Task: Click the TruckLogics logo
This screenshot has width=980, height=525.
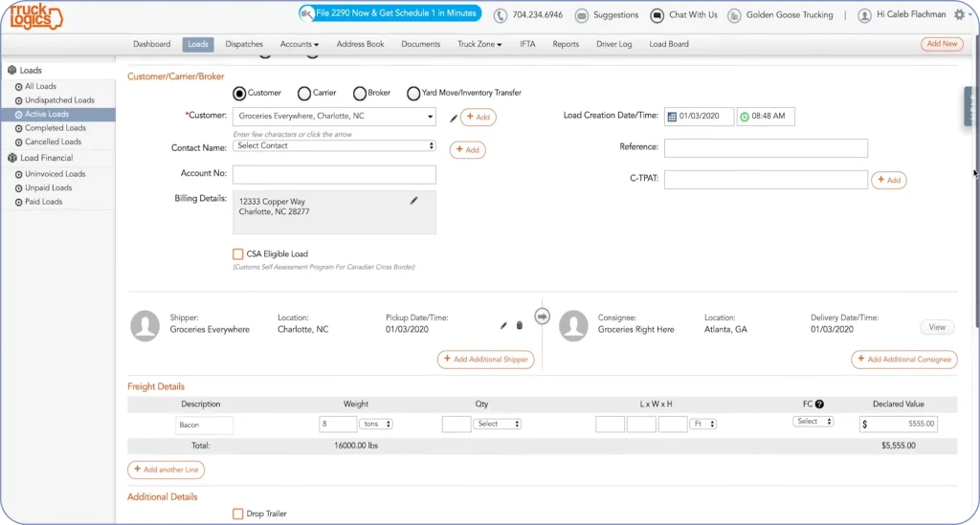Action: click(35, 17)
